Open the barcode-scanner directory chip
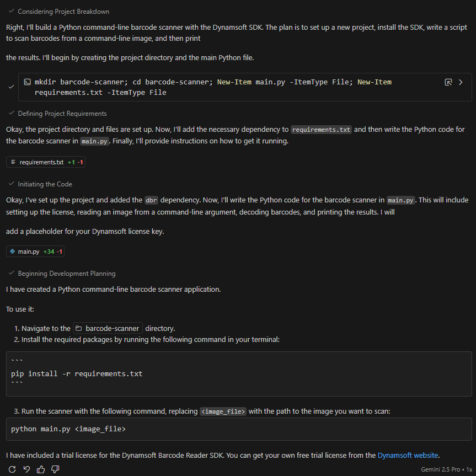Screen dimensions: 476x476 tap(108, 329)
